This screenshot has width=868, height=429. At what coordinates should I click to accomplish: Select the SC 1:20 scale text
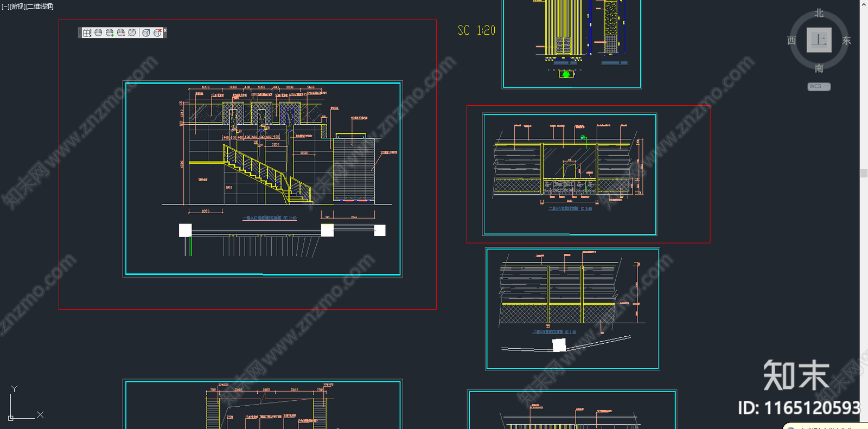tap(476, 30)
